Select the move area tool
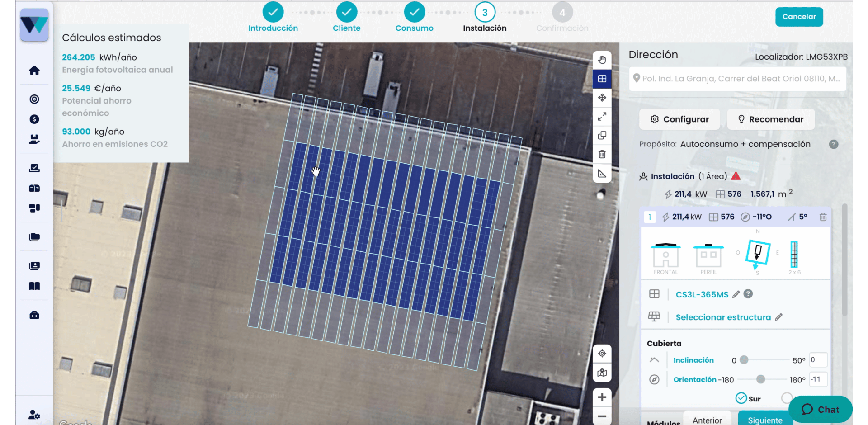This screenshot has width=868, height=425. pos(602,98)
